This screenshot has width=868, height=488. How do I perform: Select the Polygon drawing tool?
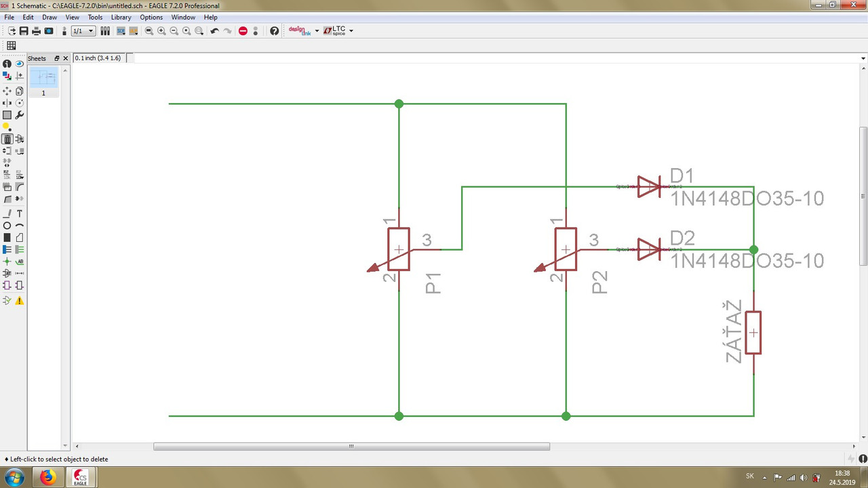click(x=20, y=238)
